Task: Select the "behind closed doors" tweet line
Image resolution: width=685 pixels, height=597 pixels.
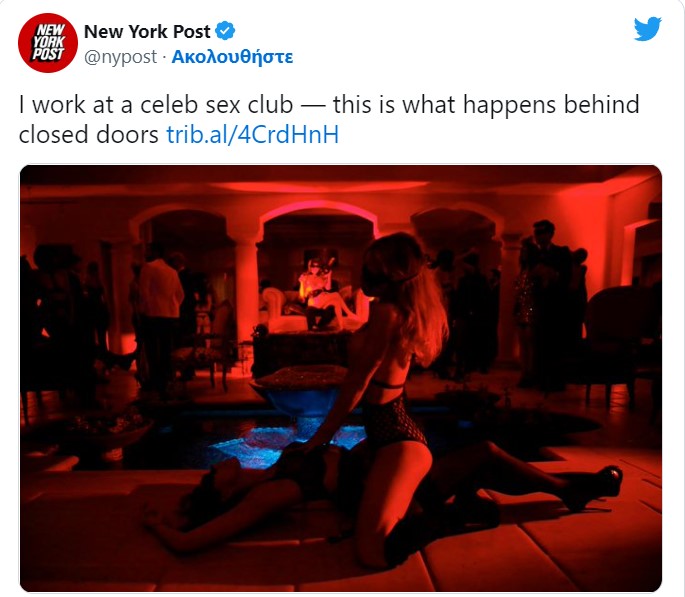Action: pos(179,135)
